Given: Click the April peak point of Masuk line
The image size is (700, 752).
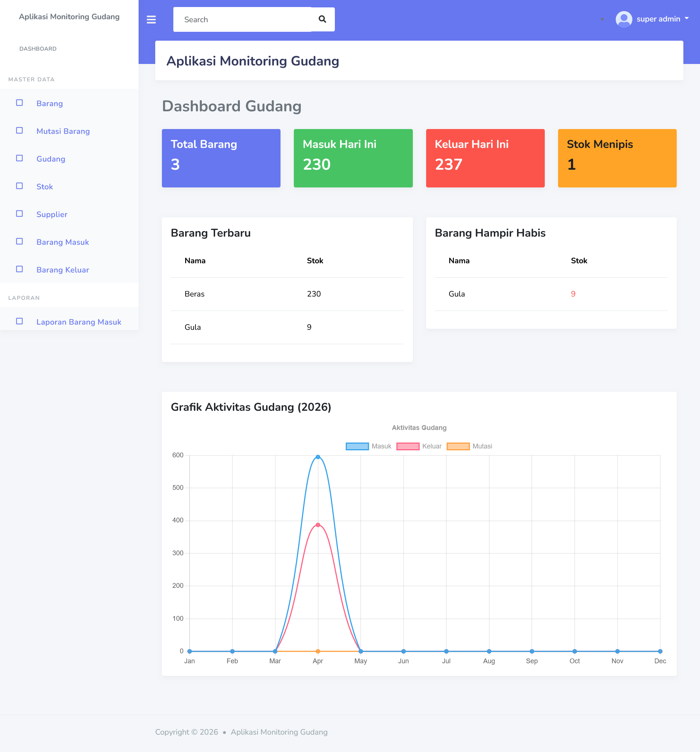Looking at the screenshot, I should (318, 457).
